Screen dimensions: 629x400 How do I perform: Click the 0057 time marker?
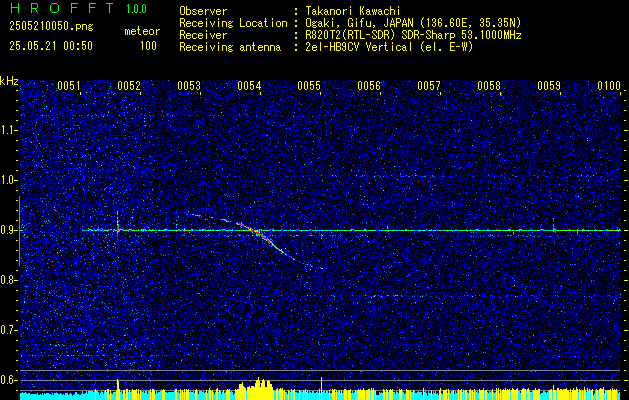tap(429, 85)
